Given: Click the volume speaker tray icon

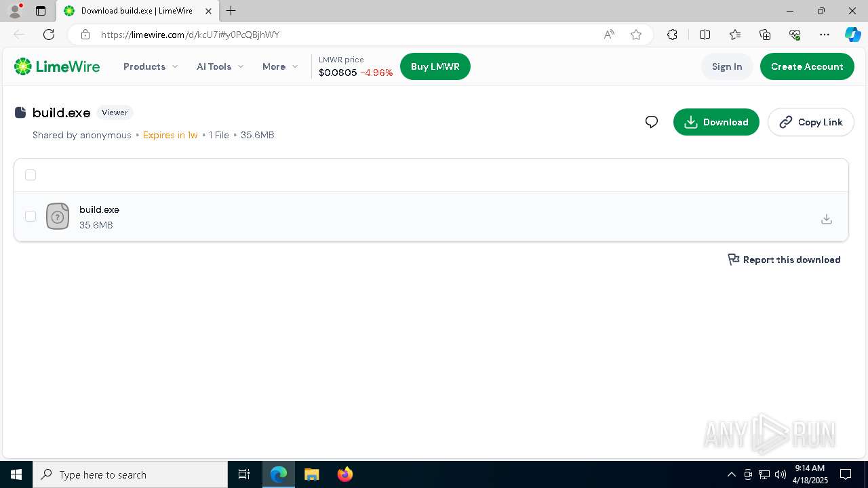Looking at the screenshot, I should (781, 474).
